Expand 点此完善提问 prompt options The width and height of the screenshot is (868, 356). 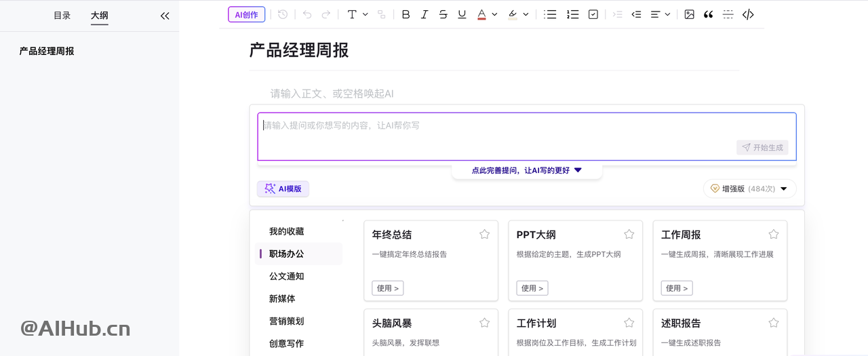click(x=526, y=170)
